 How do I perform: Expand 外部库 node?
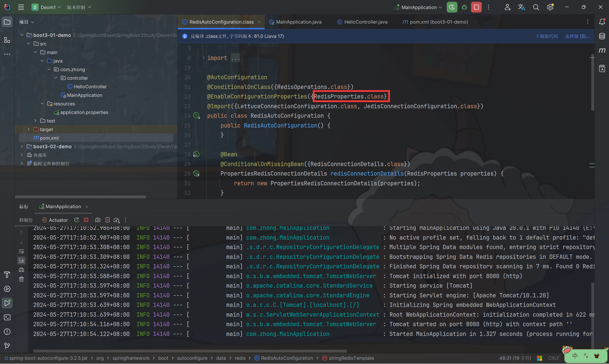[x=22, y=155]
